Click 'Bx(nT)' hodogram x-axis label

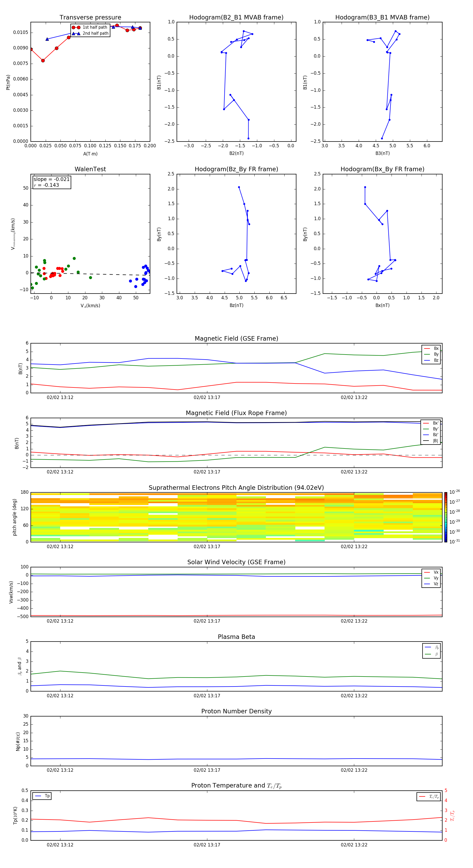[382, 305]
